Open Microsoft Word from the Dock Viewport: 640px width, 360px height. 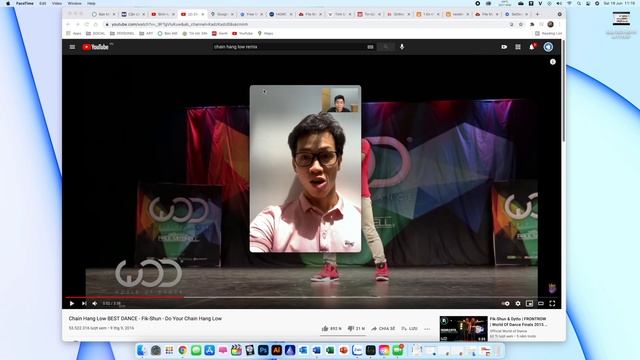click(317, 350)
